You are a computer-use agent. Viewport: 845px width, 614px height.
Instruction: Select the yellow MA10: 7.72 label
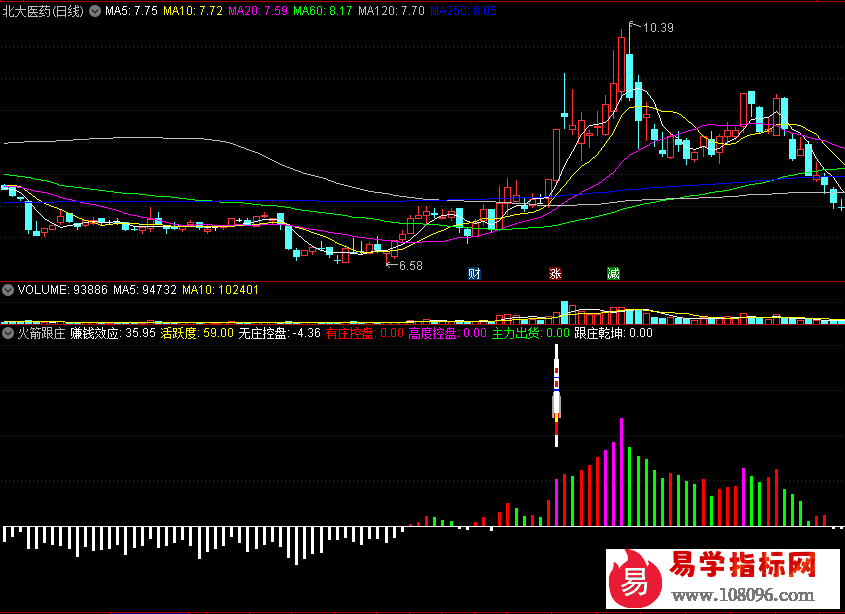(193, 10)
